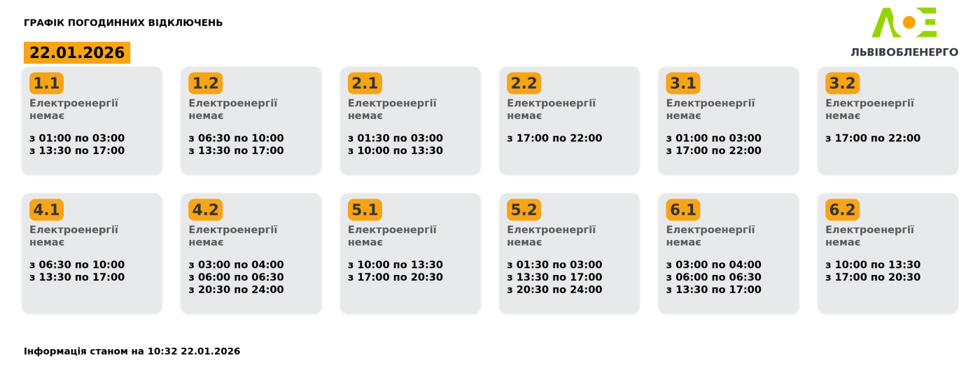The width and height of the screenshot is (980, 368).
Task: Click the ЛЬВІВОБЛЕНЕРГО company name text
Action: click(x=904, y=52)
